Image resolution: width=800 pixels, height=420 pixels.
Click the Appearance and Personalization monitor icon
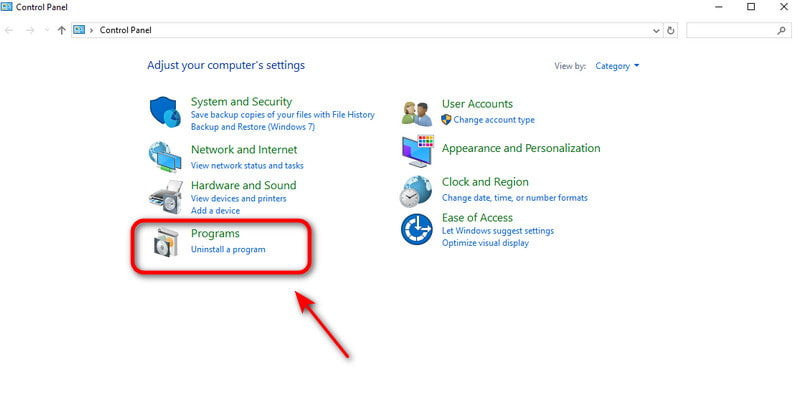tap(417, 151)
